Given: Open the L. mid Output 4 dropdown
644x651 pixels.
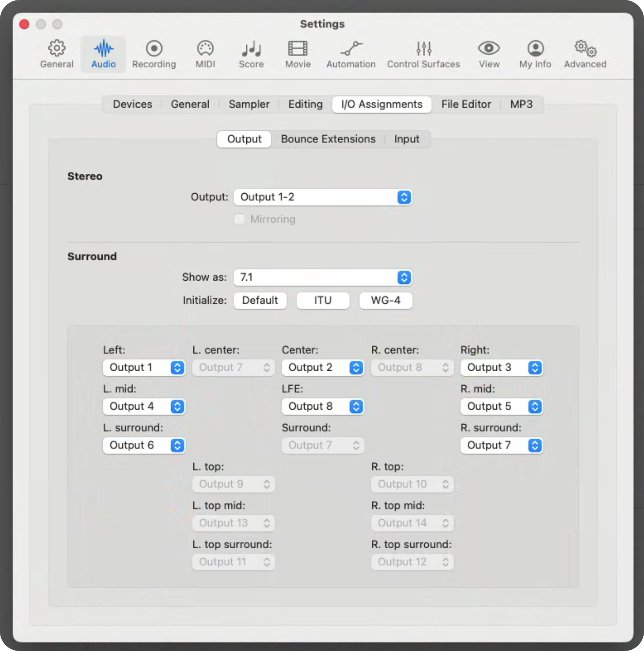Looking at the screenshot, I should click(144, 406).
